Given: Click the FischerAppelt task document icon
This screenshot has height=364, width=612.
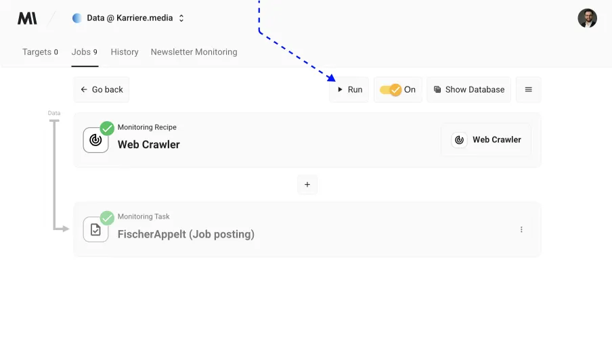Looking at the screenshot, I should (95, 229).
